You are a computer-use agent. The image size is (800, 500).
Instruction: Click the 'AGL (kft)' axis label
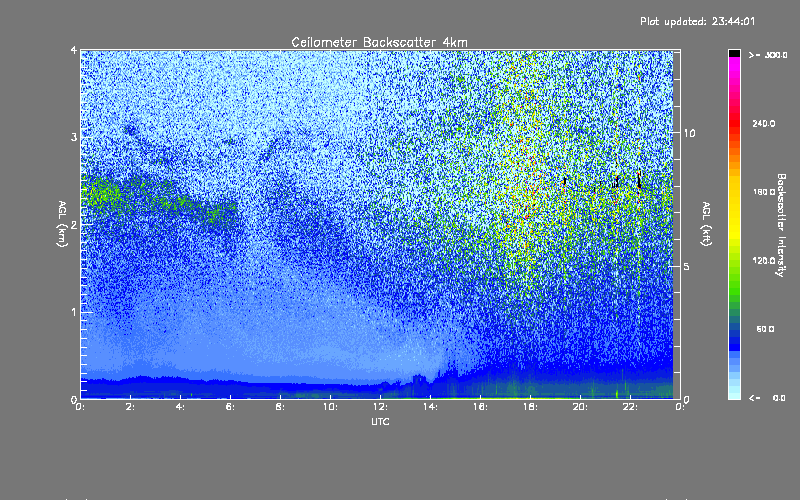tap(706, 223)
